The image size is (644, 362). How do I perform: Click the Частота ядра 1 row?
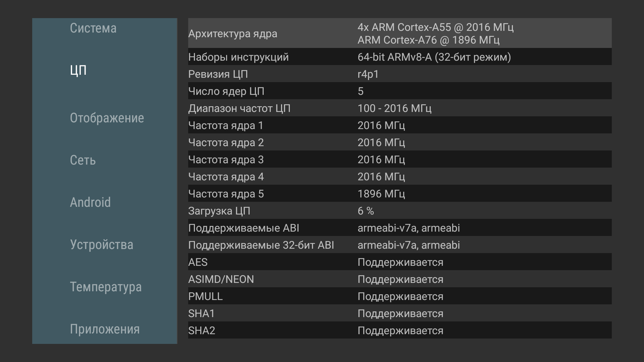click(399, 125)
